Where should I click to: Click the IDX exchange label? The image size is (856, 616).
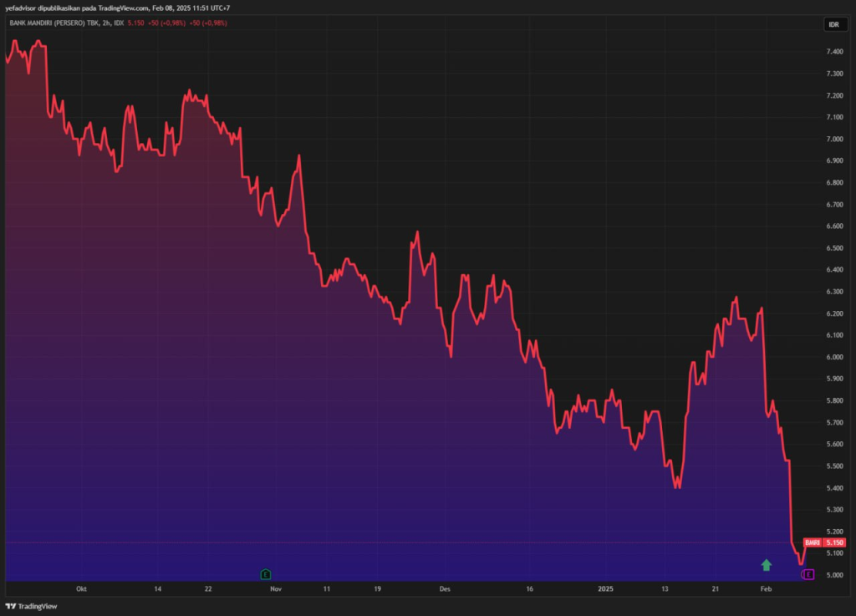point(119,23)
